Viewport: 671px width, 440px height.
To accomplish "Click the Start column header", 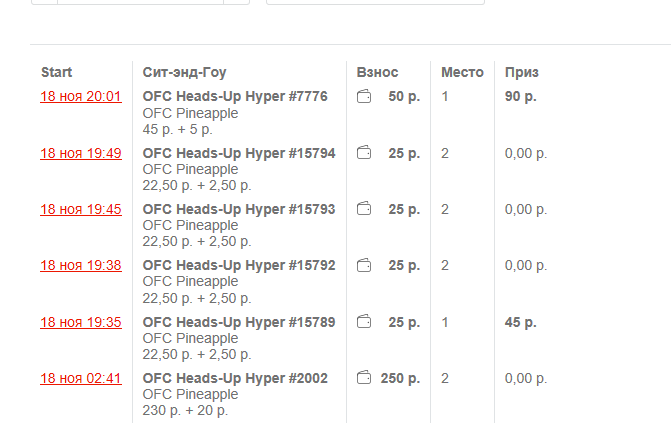I will (56, 72).
